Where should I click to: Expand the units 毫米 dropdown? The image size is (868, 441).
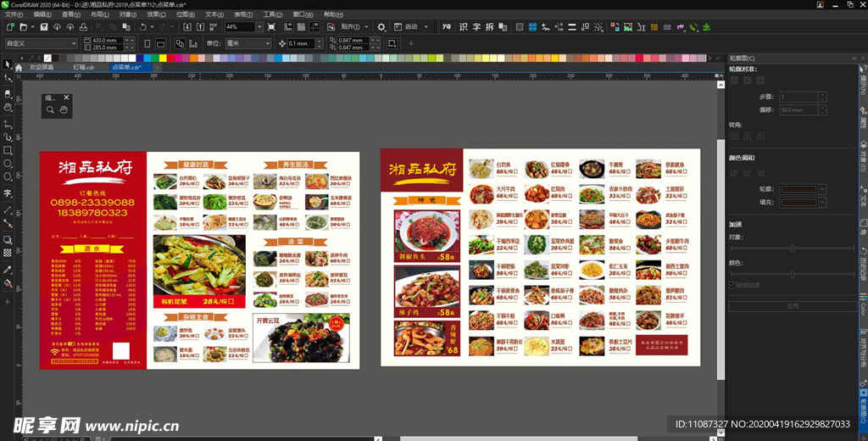tap(268, 43)
